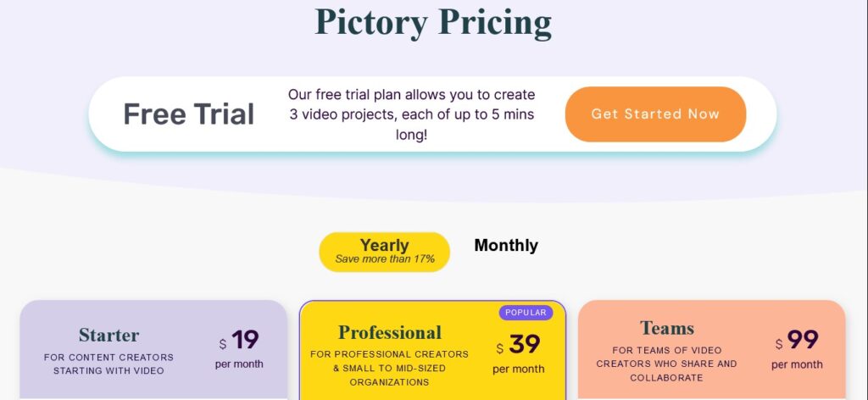Screen dimensions: 868x400
Task: Click the "Save more than 17%" label
Action: pos(385,259)
